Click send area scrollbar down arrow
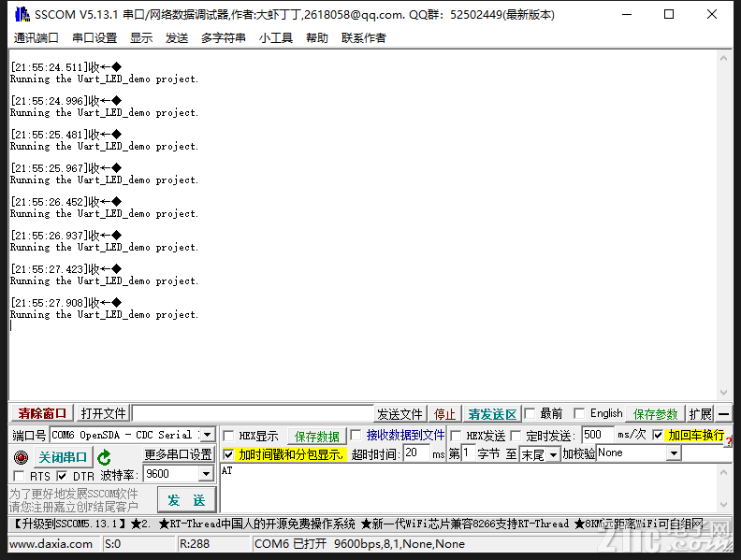Viewport: 741px width, 560px height. click(723, 505)
